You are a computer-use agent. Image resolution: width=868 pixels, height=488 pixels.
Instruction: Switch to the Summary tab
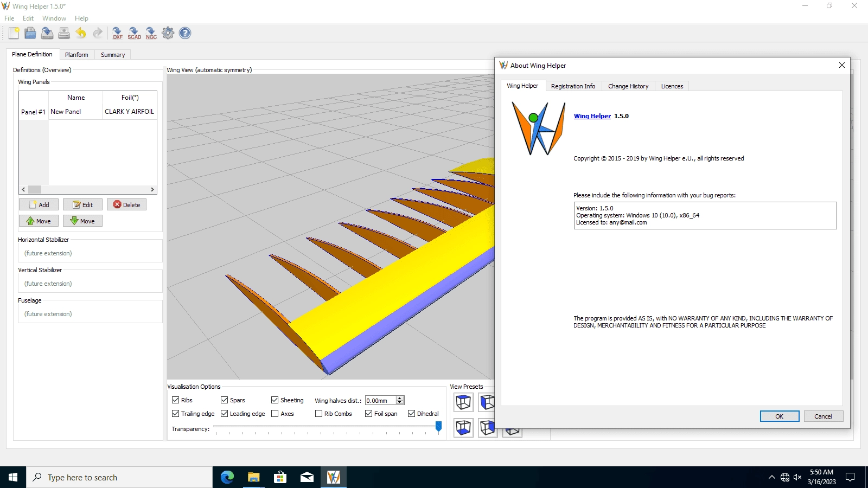113,55
